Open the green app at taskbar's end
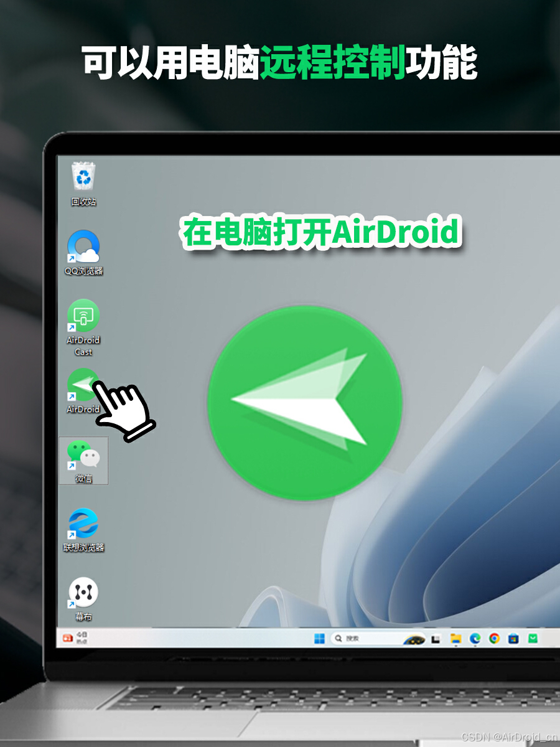This screenshot has width=560, height=747. (x=533, y=639)
